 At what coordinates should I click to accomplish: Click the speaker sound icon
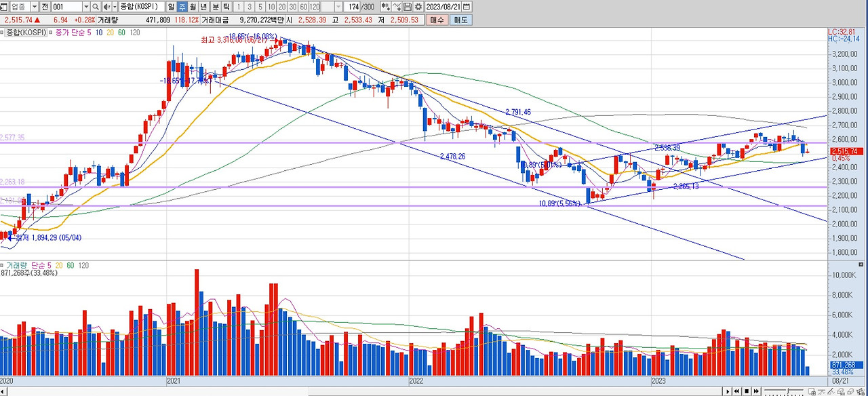click(x=106, y=7)
